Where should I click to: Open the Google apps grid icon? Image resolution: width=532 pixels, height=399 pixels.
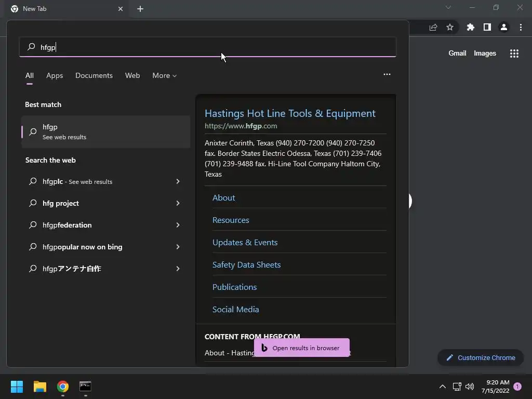tap(514, 54)
